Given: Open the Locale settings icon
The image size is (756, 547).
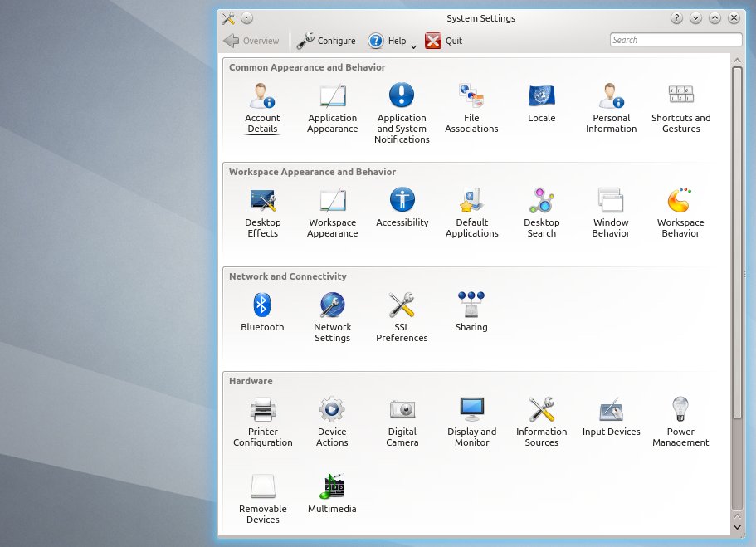Looking at the screenshot, I should click(x=541, y=96).
